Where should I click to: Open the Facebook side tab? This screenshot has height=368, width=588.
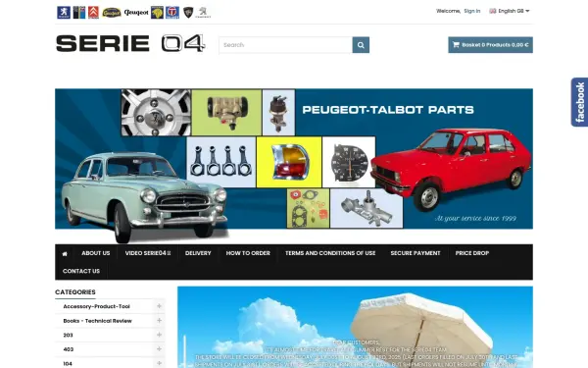point(579,102)
